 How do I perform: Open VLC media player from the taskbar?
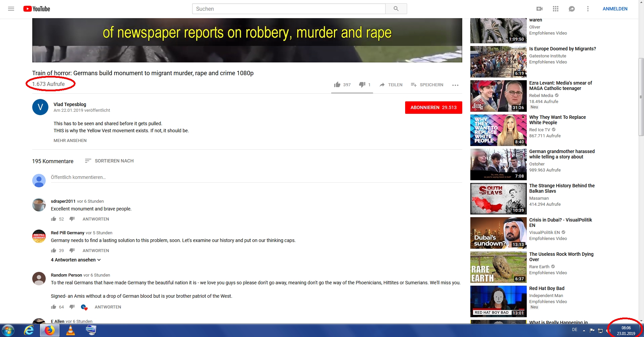pyautogui.click(x=71, y=331)
